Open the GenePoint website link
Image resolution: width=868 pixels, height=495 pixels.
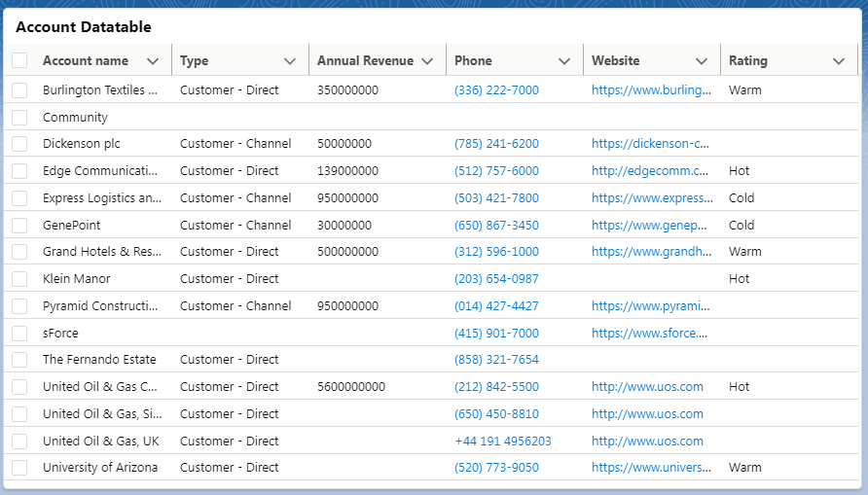point(649,225)
